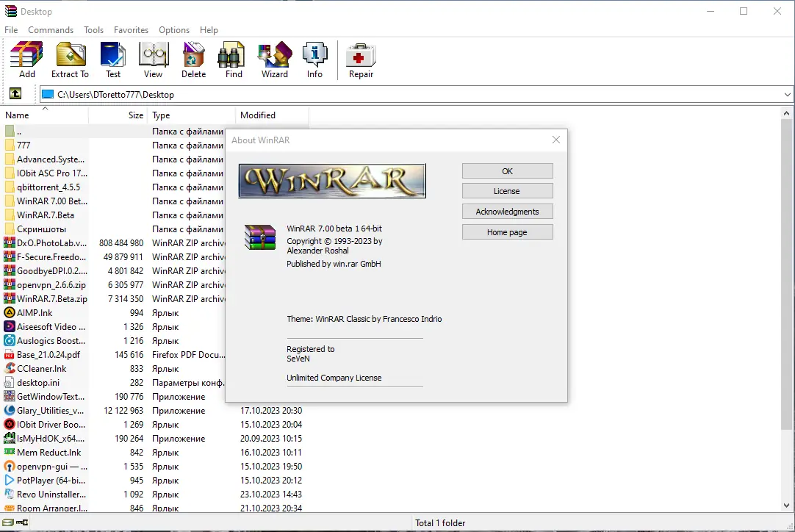Launch the Wizard tool

point(274,60)
